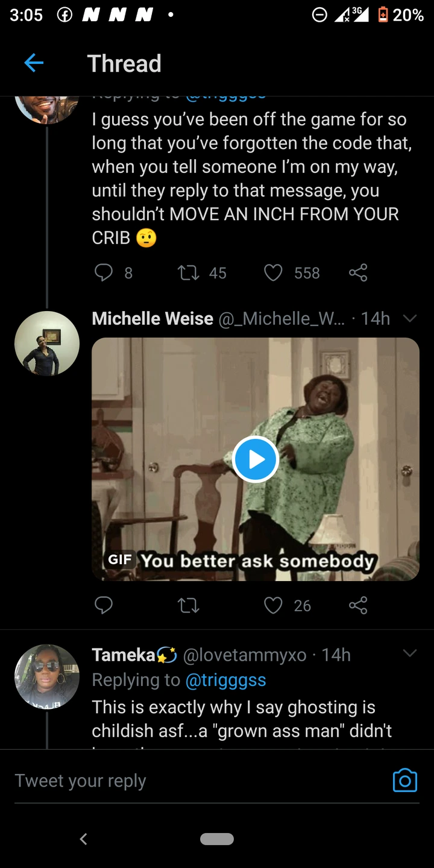The width and height of the screenshot is (434, 868).
Task: Retweet the tweet with 45 retweets
Action: pos(188,273)
